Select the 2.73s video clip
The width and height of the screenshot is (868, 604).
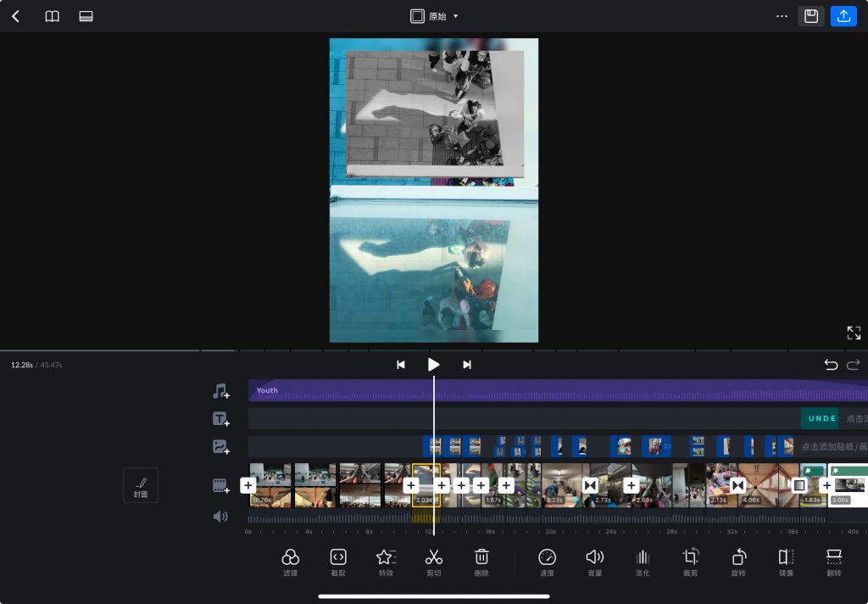(x=610, y=485)
